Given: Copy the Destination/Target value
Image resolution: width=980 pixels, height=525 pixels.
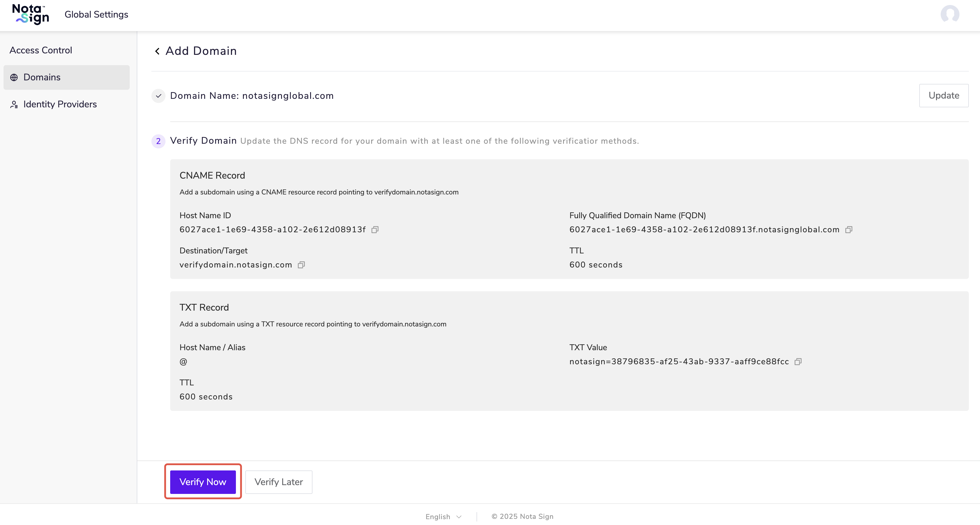Looking at the screenshot, I should (x=301, y=265).
